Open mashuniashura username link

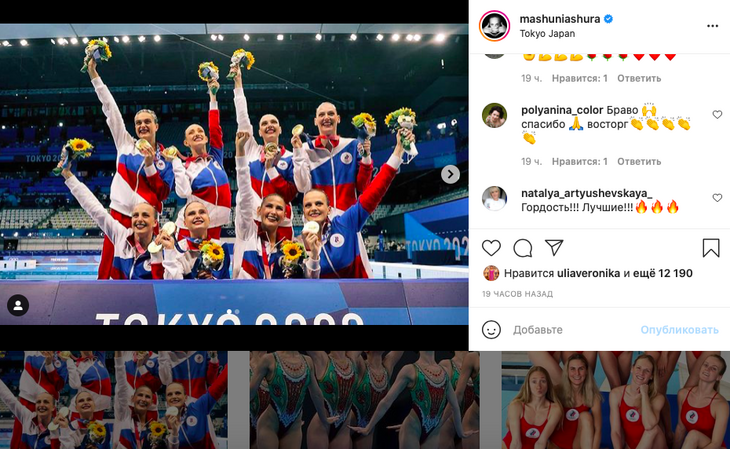tap(560, 19)
